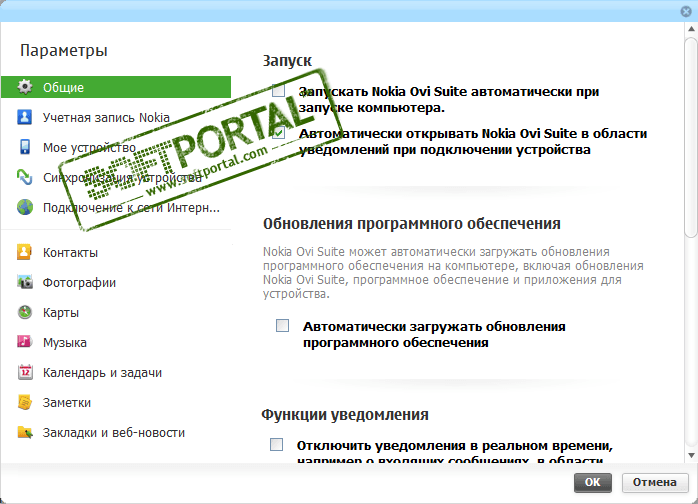The width and height of the screenshot is (698, 504).
Task: Click the Параметры title text
Action: point(64,50)
